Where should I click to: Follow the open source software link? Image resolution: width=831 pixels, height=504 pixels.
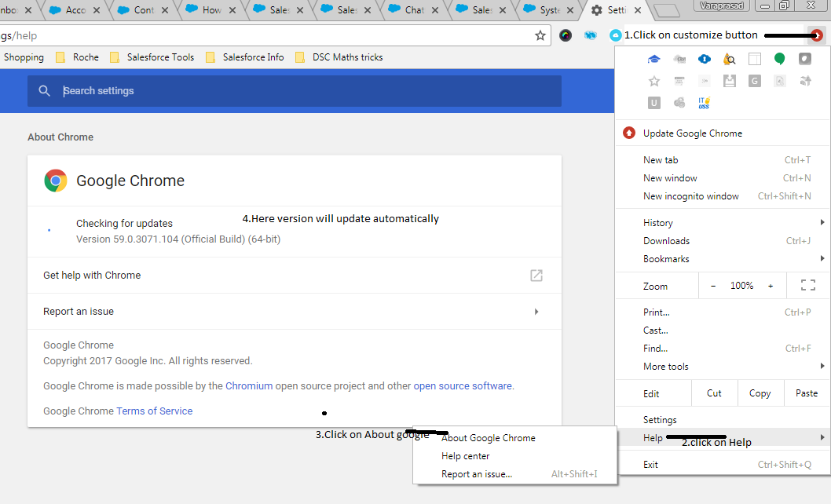[463, 385]
